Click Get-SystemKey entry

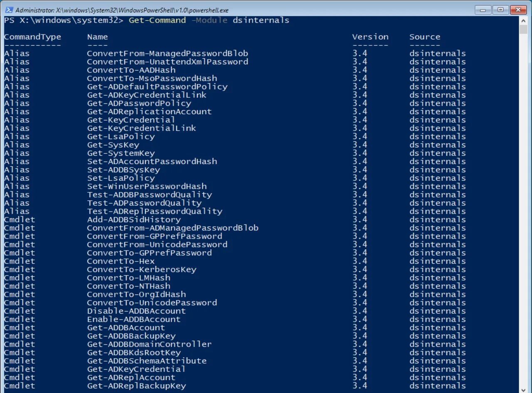(121, 153)
